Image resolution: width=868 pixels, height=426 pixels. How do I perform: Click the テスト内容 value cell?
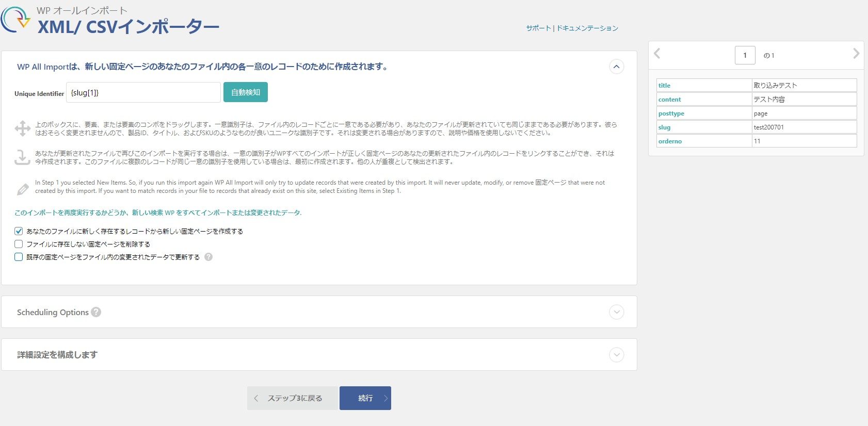coord(805,99)
